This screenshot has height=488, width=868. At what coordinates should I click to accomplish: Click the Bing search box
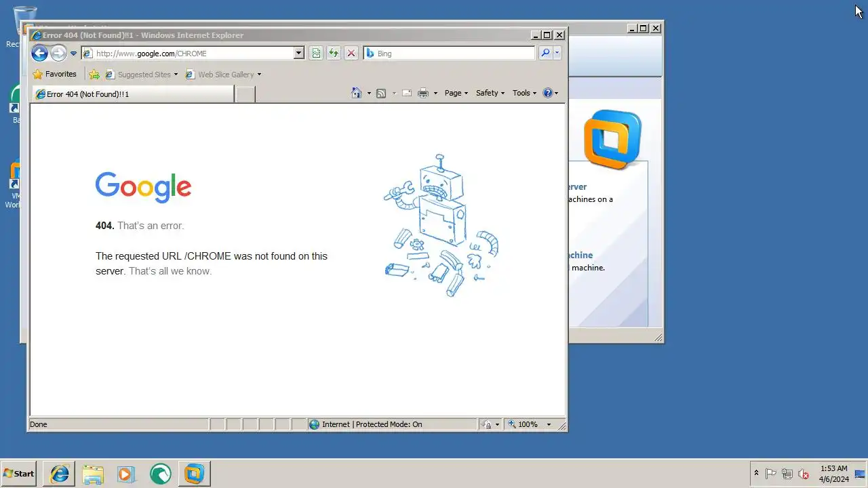[450, 53]
